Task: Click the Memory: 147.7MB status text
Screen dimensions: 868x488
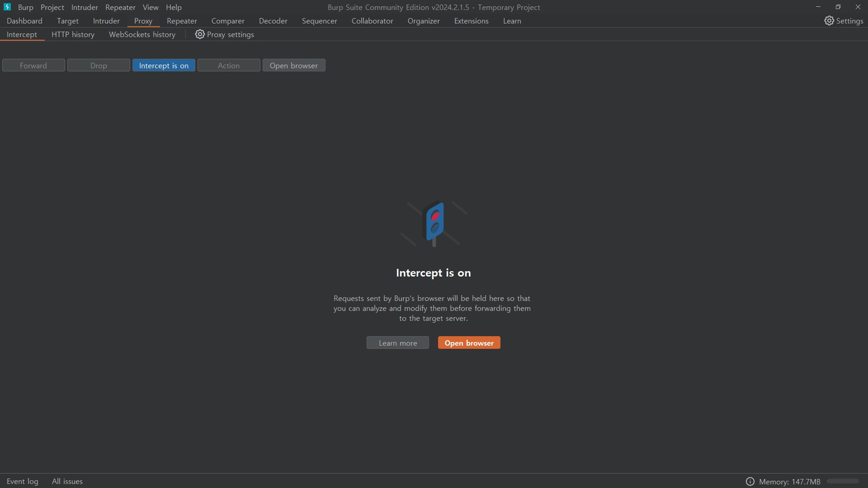Action: pos(790,482)
